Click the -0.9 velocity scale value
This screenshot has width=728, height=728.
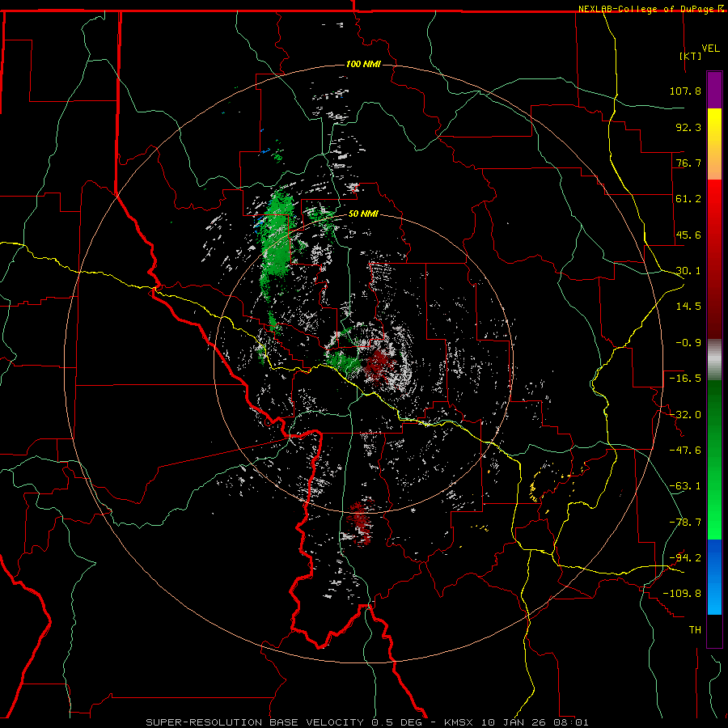pos(688,343)
